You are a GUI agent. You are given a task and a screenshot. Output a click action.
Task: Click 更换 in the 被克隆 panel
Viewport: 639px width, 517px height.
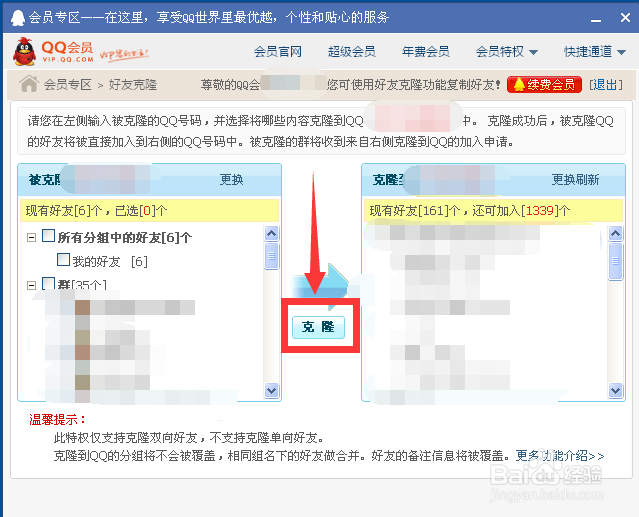tap(231, 180)
